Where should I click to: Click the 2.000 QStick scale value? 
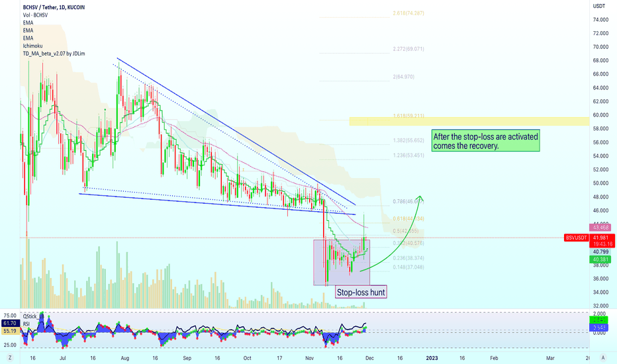click(x=599, y=313)
